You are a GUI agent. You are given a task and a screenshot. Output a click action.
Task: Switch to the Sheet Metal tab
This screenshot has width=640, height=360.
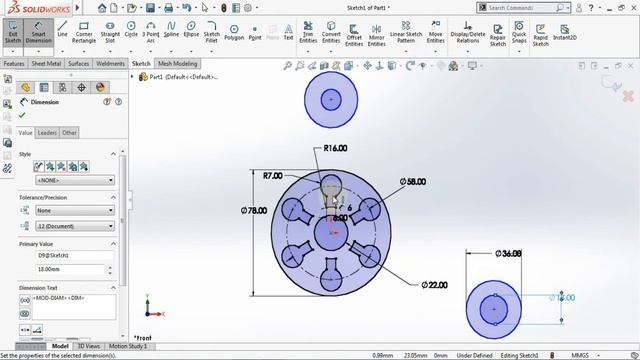(46, 64)
